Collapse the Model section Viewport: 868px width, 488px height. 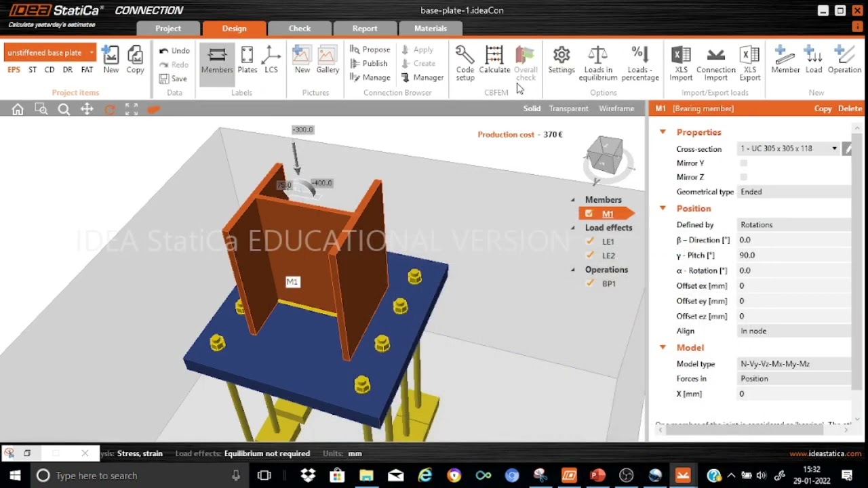click(x=663, y=348)
